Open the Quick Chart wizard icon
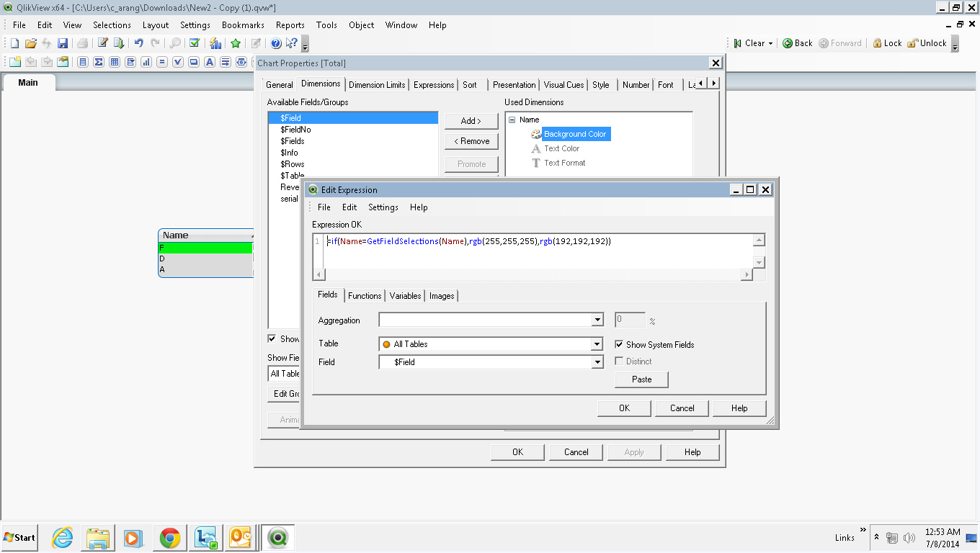Image resolution: width=980 pixels, height=553 pixels. [x=215, y=43]
